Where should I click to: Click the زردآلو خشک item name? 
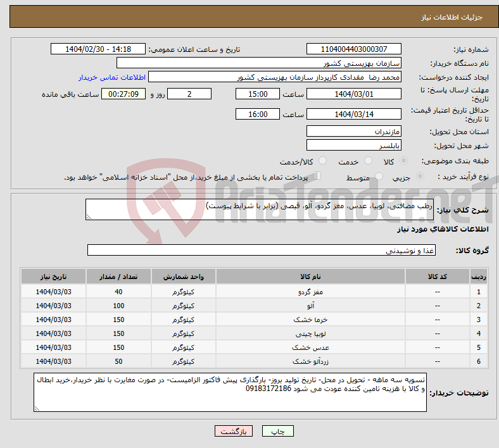310,361
